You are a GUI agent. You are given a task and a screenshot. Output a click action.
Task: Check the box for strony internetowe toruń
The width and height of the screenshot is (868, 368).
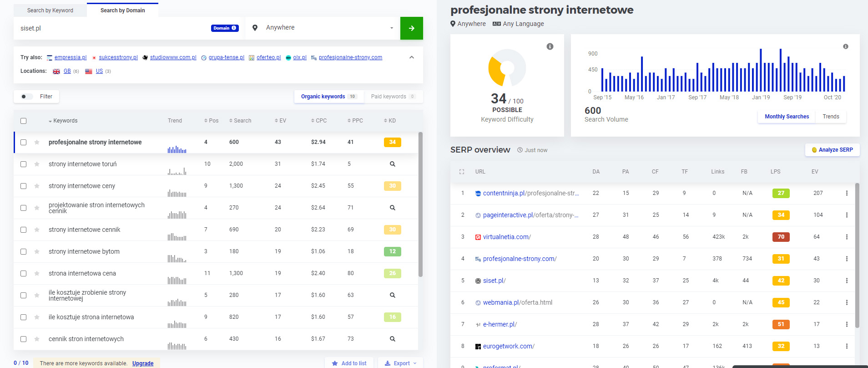pos(24,164)
